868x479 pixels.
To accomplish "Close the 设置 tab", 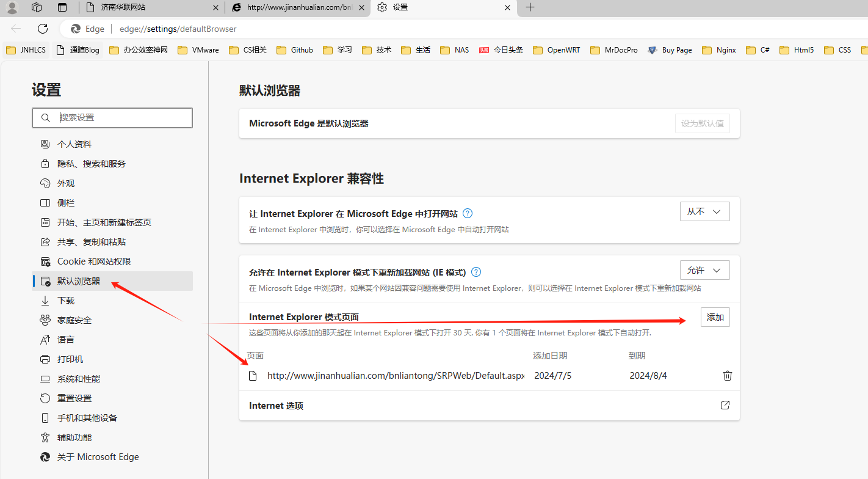I will pyautogui.click(x=508, y=8).
